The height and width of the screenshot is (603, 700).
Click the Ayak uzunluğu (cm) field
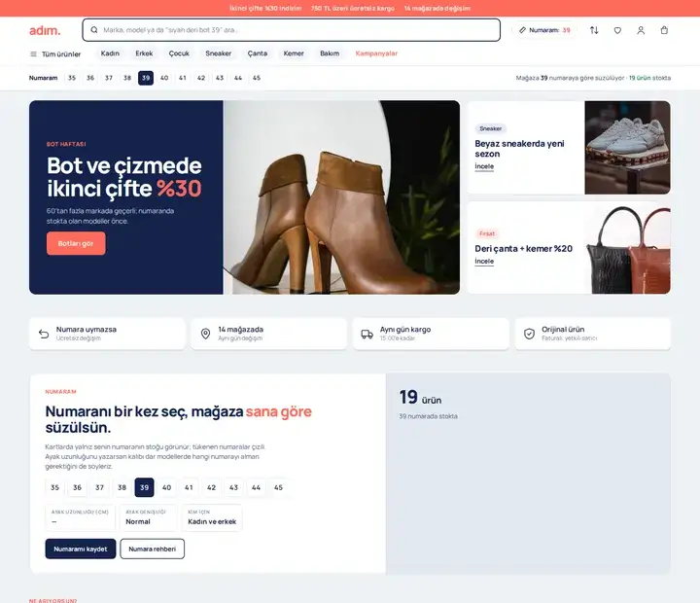(x=80, y=517)
